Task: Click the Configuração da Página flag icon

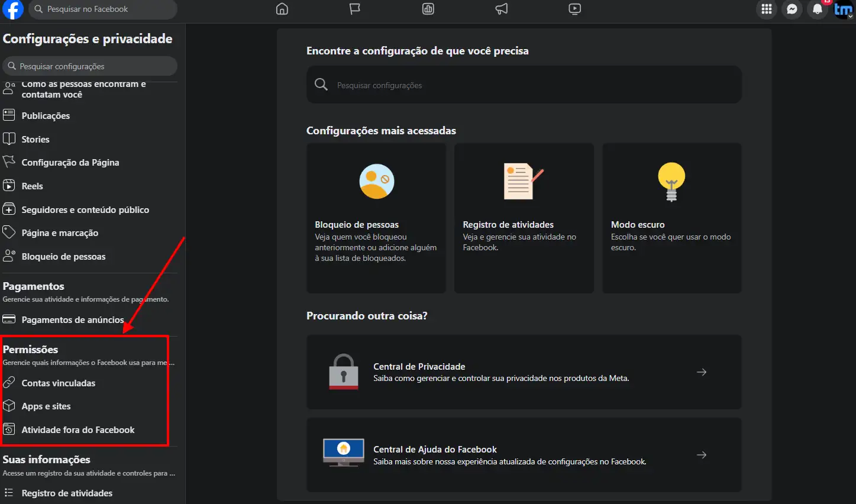Action: tap(9, 161)
